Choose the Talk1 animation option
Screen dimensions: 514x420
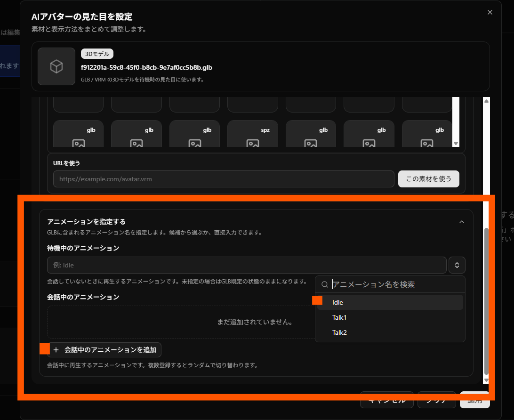(x=390, y=317)
